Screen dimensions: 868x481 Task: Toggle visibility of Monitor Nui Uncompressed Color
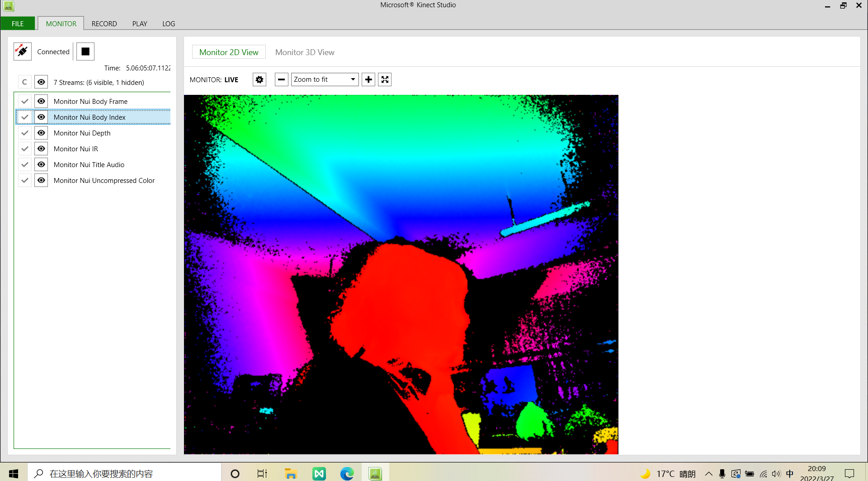[41, 180]
